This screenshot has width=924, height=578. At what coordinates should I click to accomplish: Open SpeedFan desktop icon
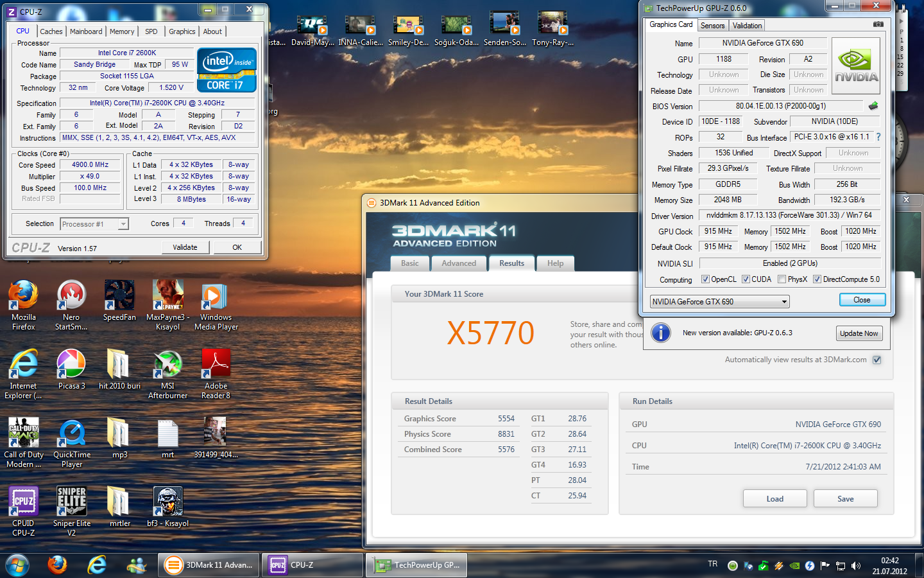pos(119,296)
